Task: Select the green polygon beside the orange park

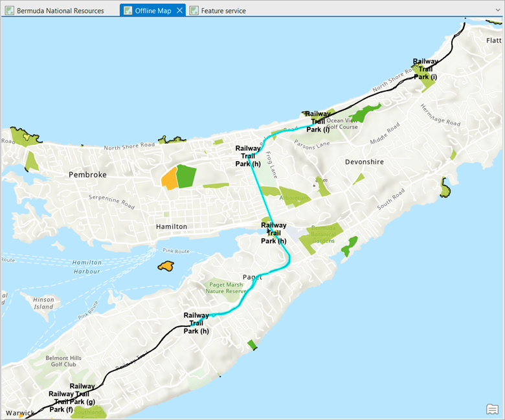Action: (186, 176)
